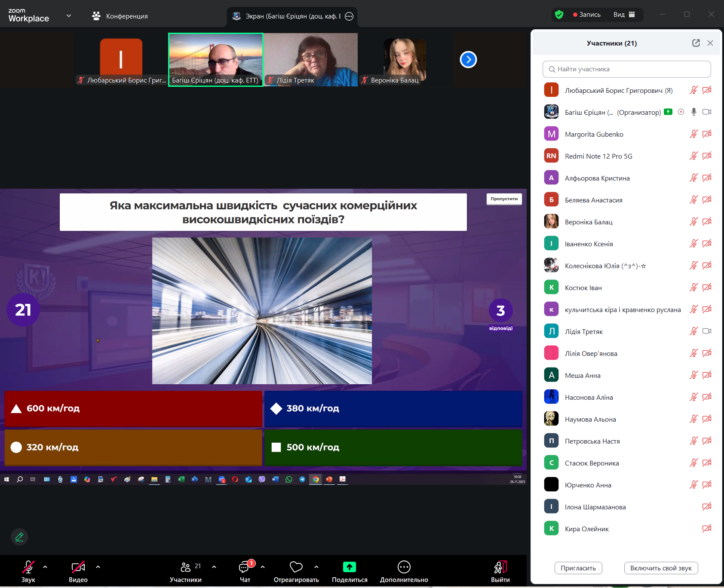The height and width of the screenshot is (588, 724).
Task: Select participant Redmi Note 12 Pro 5G
Action: pos(627,156)
